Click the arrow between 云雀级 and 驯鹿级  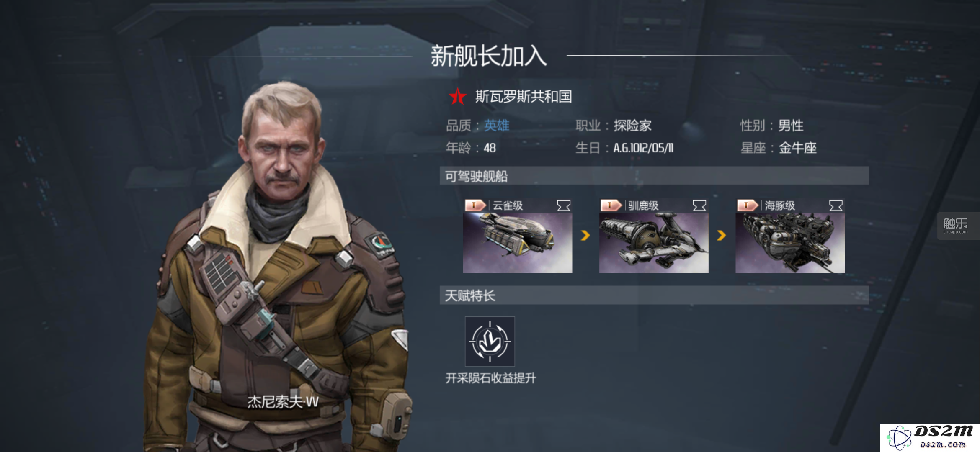(585, 236)
